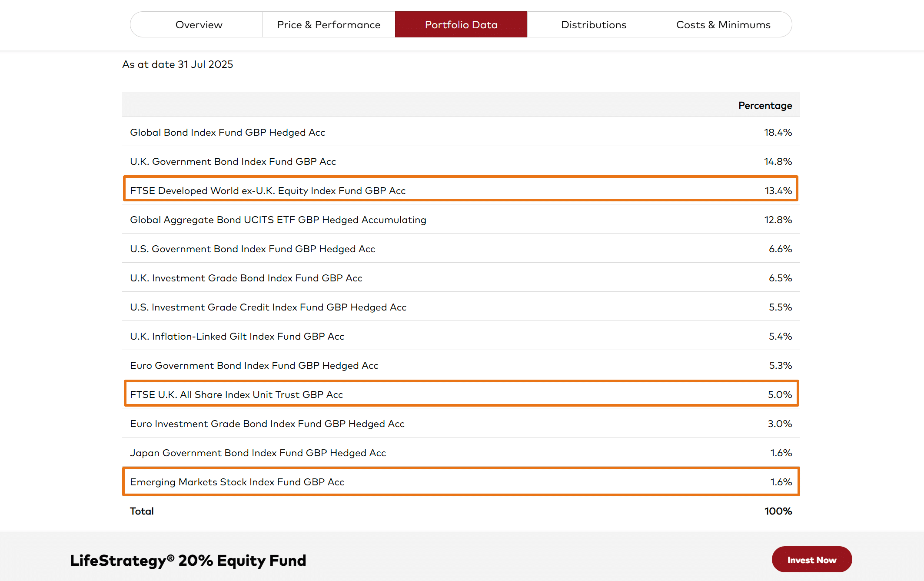This screenshot has height=581, width=924.
Task: Select U.S. Investment Grade Credit Index Fund
Action: (x=268, y=307)
